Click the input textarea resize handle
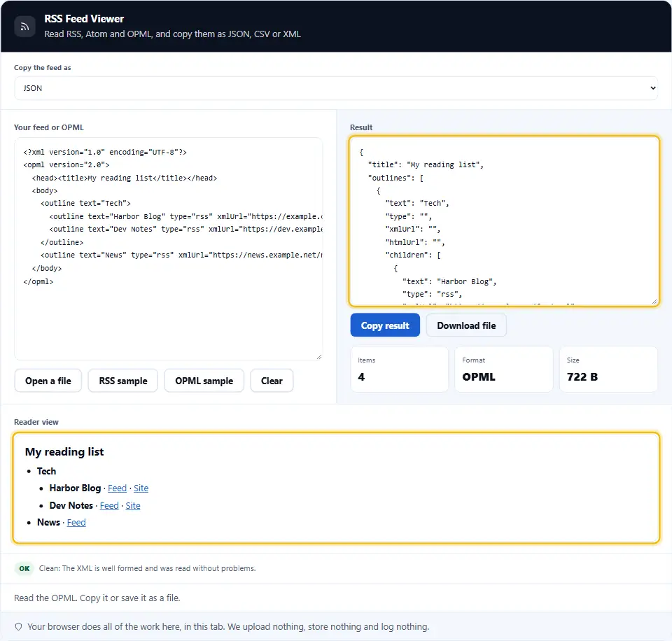 319,357
